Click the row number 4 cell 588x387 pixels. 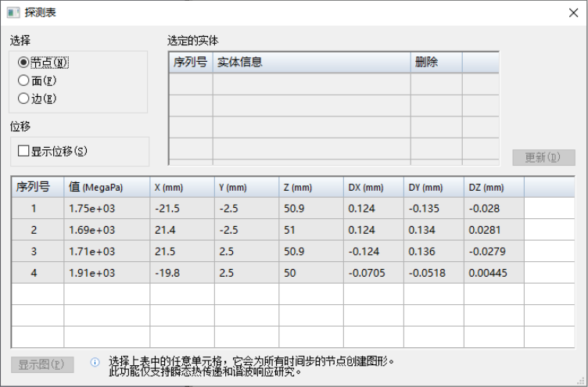click(x=38, y=273)
